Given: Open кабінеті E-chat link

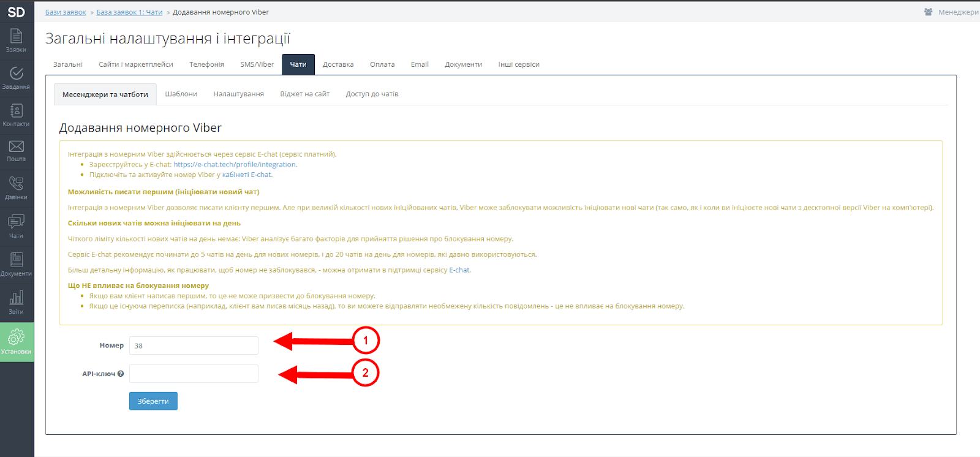Looking at the screenshot, I should (x=247, y=175).
